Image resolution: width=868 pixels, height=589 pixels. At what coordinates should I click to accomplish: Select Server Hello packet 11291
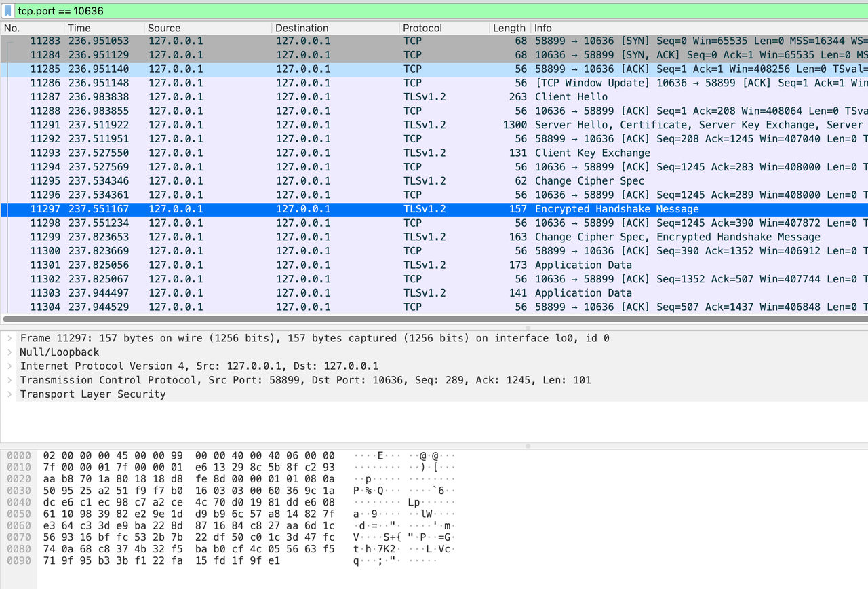[x=434, y=125]
